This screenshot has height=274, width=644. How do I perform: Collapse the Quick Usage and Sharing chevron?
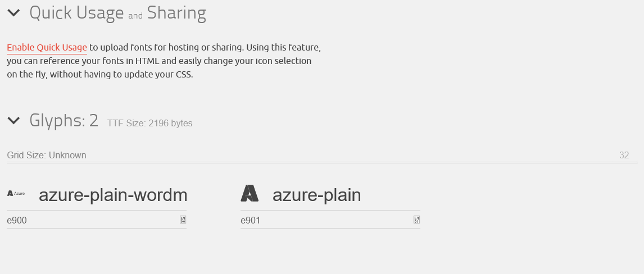(14, 13)
